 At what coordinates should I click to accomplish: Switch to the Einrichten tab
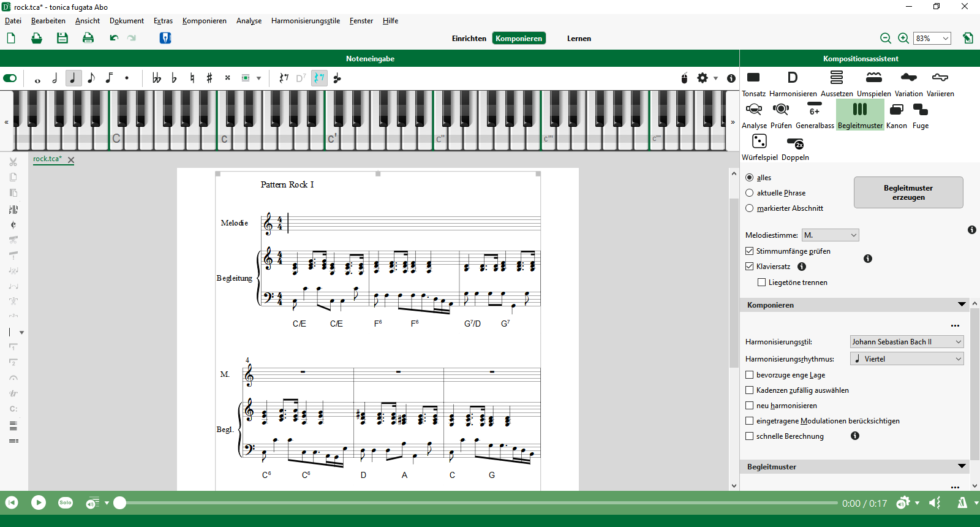click(469, 39)
